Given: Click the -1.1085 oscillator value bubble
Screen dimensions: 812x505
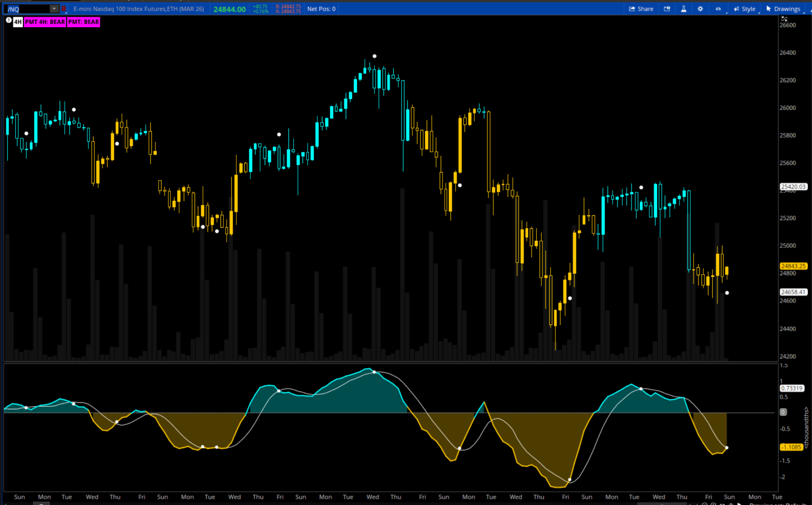Looking at the screenshot, I should point(791,447).
